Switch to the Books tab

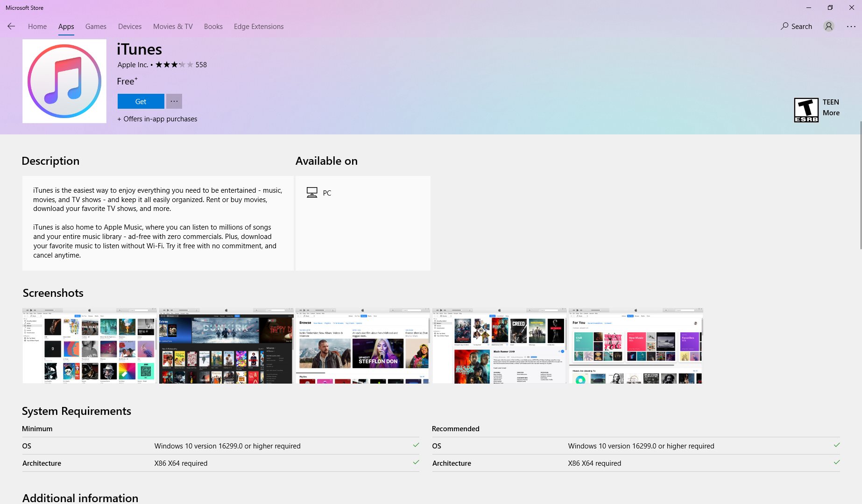coord(213,26)
